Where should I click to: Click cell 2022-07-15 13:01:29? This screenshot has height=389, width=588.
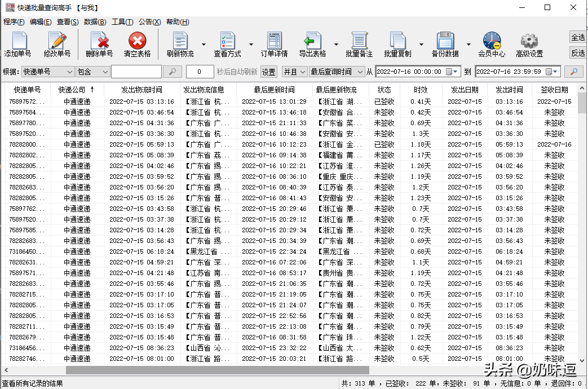274,101
